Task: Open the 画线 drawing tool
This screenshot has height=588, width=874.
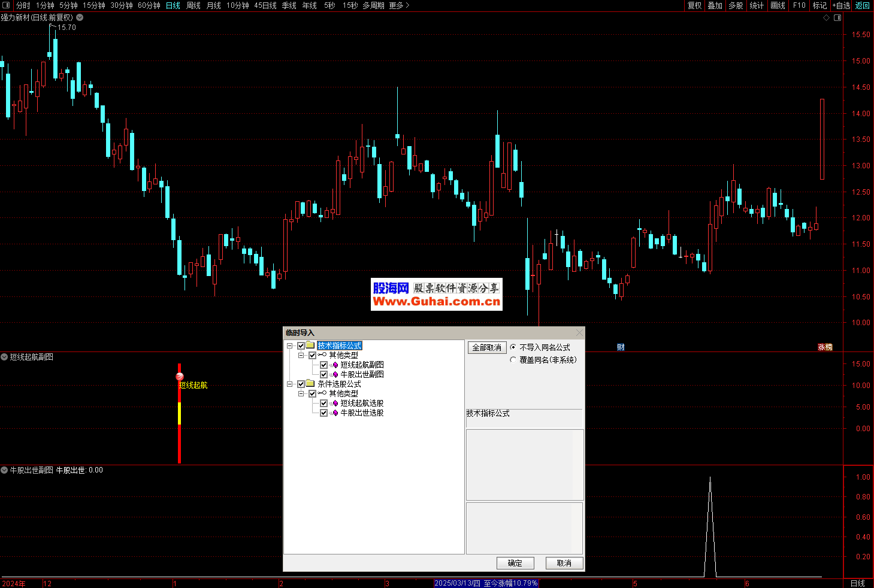Action: [778, 5]
